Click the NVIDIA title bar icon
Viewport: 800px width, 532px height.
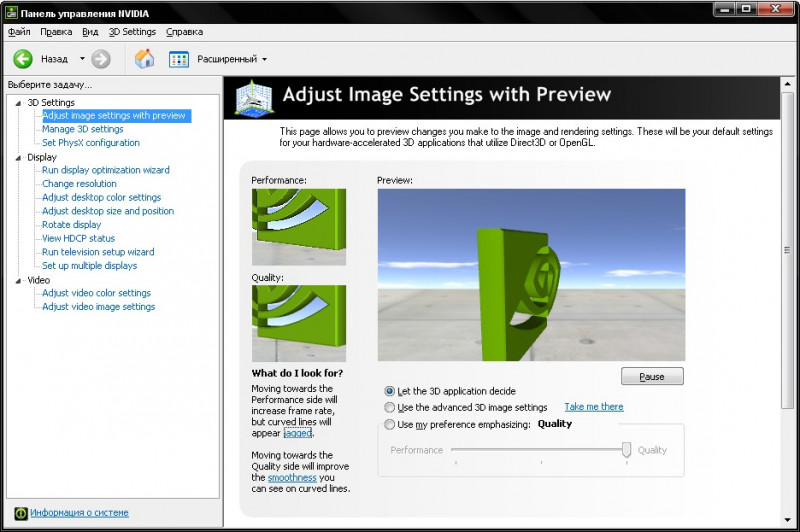[x=11, y=13]
